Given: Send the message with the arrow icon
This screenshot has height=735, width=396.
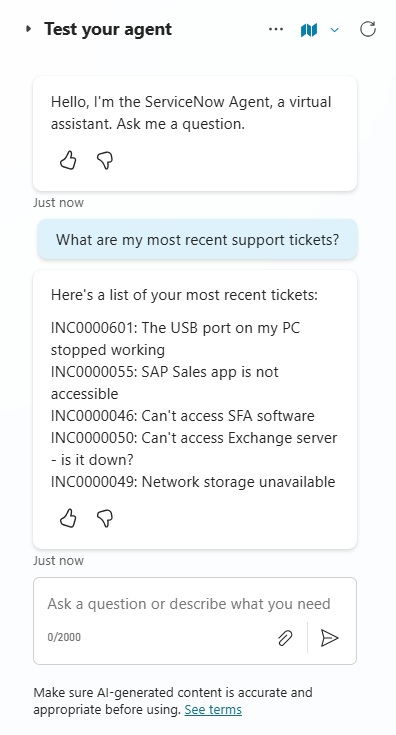Looking at the screenshot, I should click(x=329, y=638).
